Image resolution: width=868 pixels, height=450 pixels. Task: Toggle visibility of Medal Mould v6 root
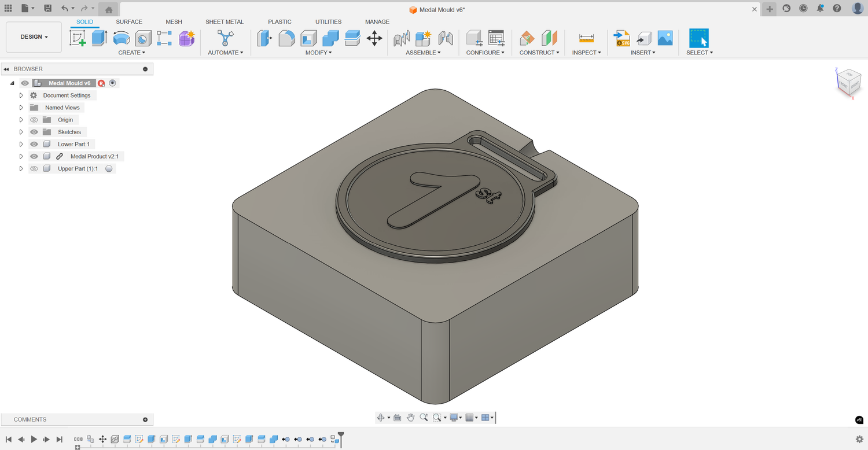25,83
